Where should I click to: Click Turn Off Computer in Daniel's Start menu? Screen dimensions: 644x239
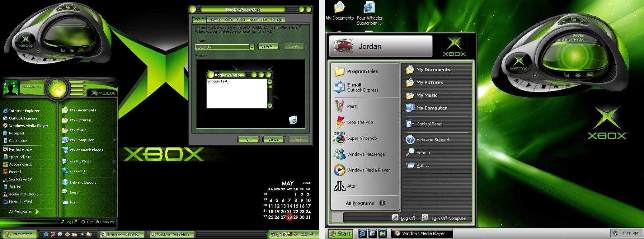tap(98, 222)
